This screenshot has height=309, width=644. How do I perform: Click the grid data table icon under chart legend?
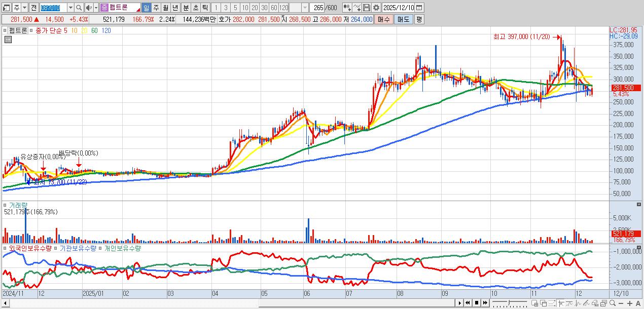(x=8, y=40)
